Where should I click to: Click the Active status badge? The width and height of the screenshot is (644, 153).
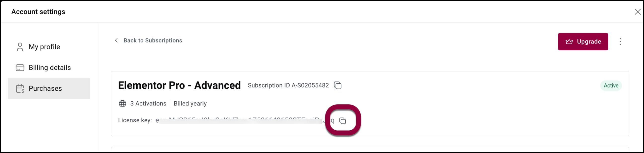pyautogui.click(x=611, y=86)
